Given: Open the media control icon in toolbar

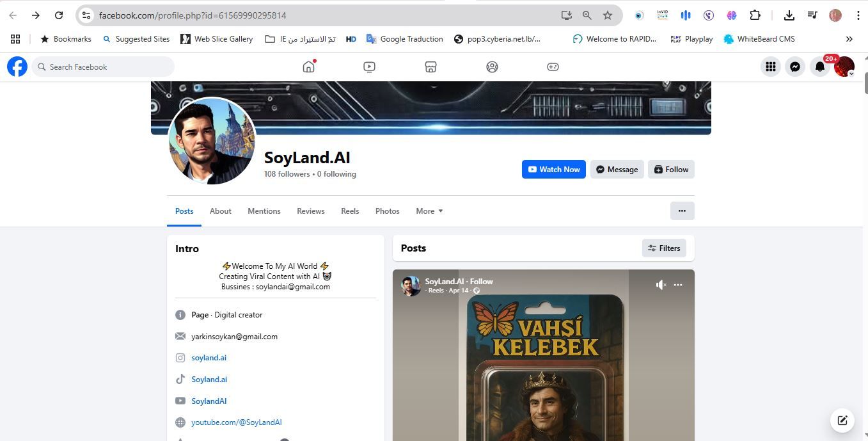Looking at the screenshot, I should (812, 15).
